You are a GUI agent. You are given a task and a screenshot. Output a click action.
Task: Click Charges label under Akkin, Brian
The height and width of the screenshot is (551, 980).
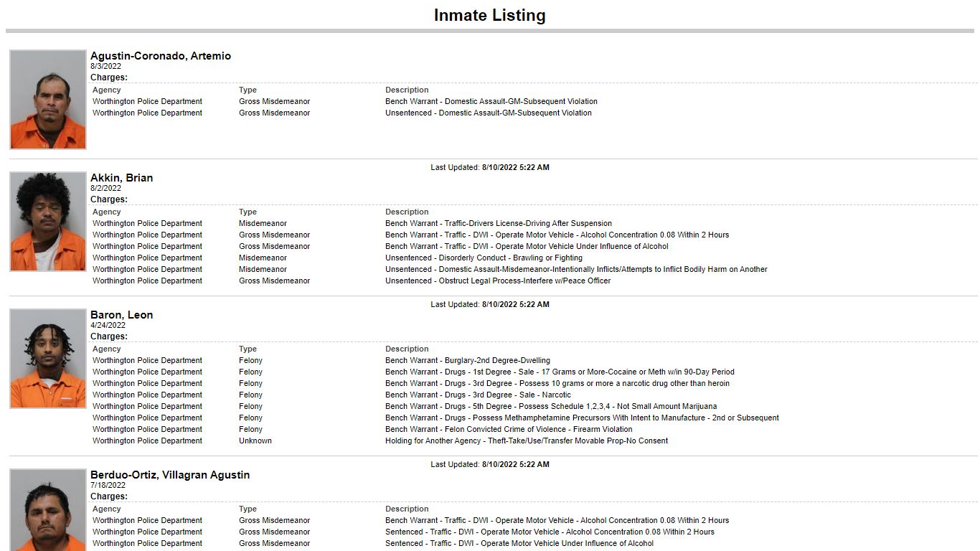pos(109,199)
